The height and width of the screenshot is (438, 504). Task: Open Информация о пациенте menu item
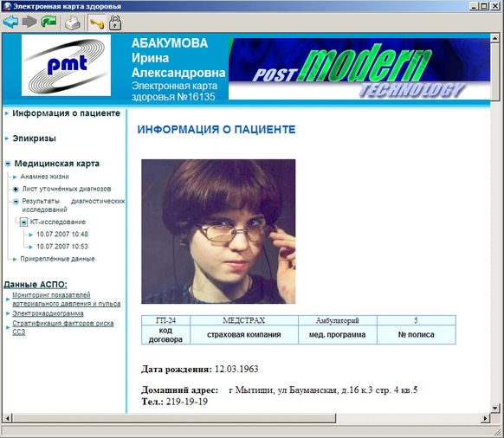click(x=66, y=113)
